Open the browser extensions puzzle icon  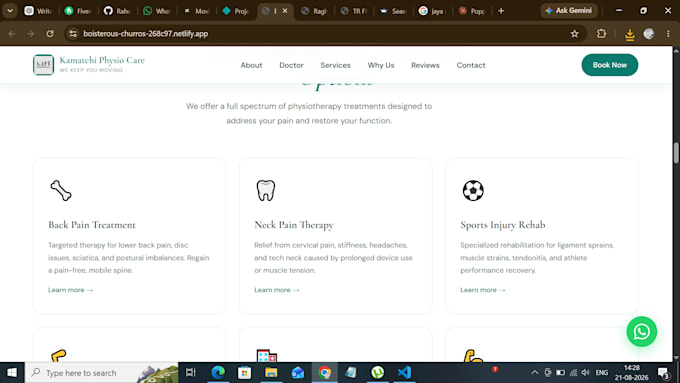coord(602,33)
